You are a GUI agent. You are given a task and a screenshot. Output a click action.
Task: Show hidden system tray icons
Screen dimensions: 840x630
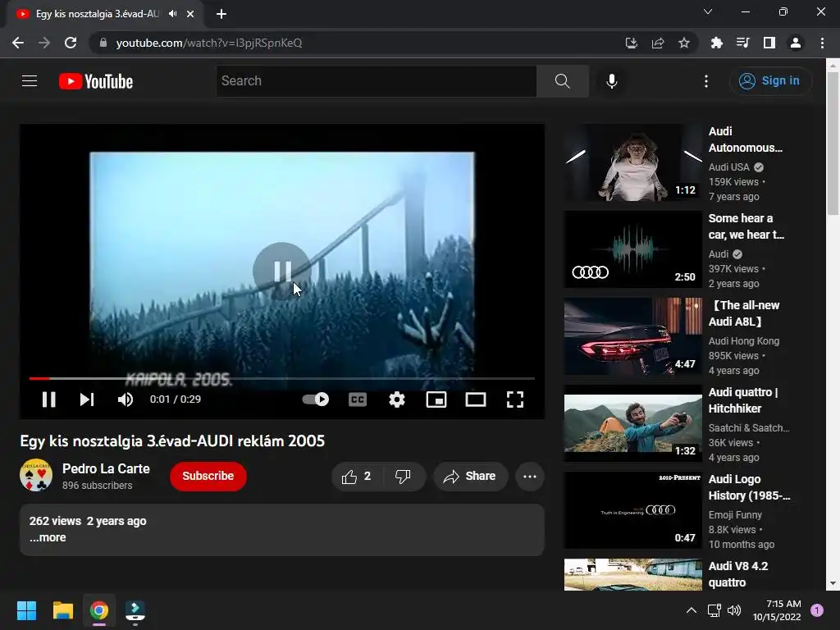click(692, 610)
